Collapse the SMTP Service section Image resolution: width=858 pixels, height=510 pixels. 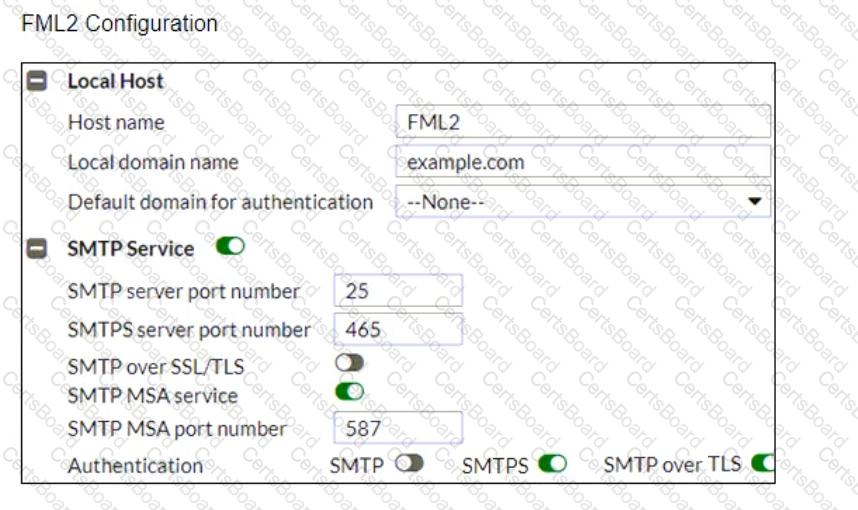tap(37, 248)
